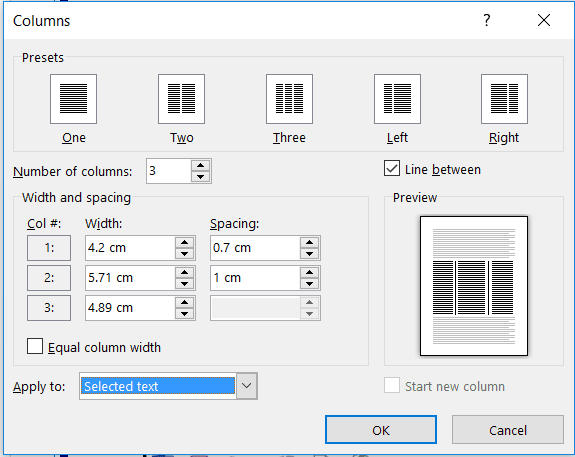575x457 pixels.
Task: Increase column 1 width with up arrow
Action: pos(184,242)
